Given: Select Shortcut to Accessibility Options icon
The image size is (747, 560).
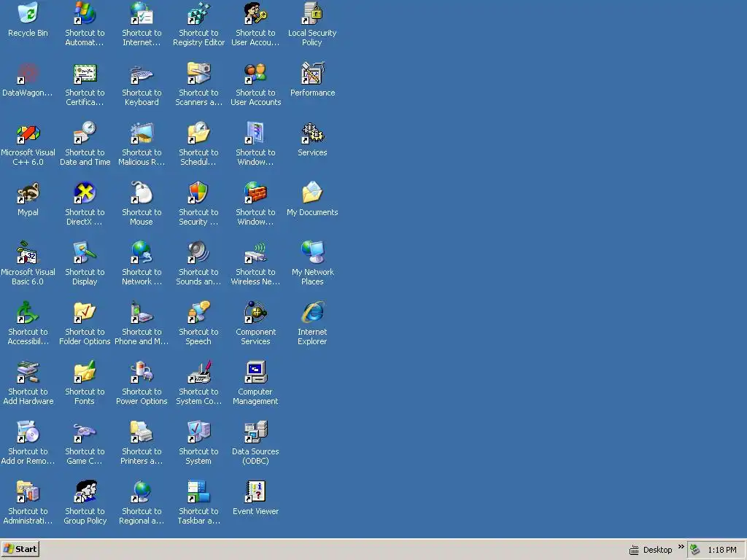Looking at the screenshot, I should point(28,312).
